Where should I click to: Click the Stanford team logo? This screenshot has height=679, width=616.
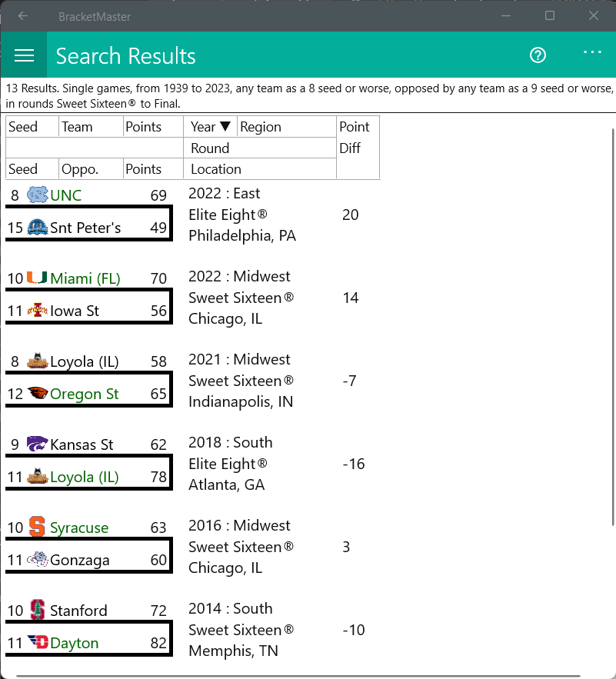[38, 610]
